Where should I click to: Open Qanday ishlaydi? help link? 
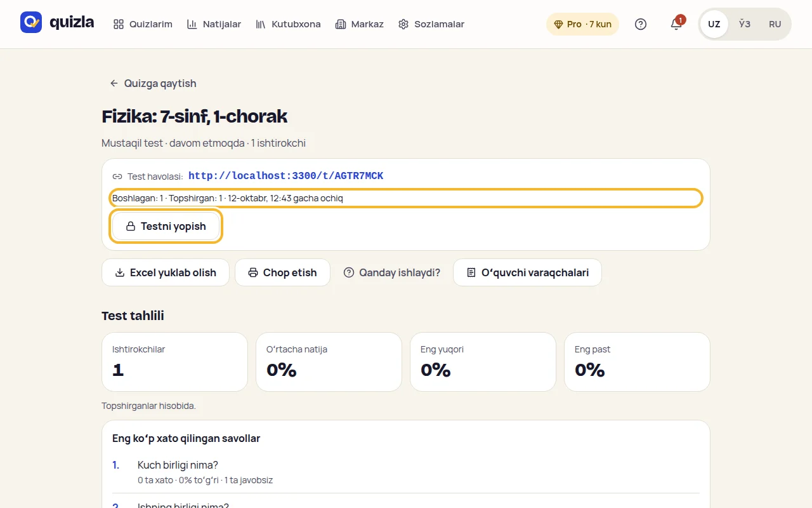click(x=392, y=272)
